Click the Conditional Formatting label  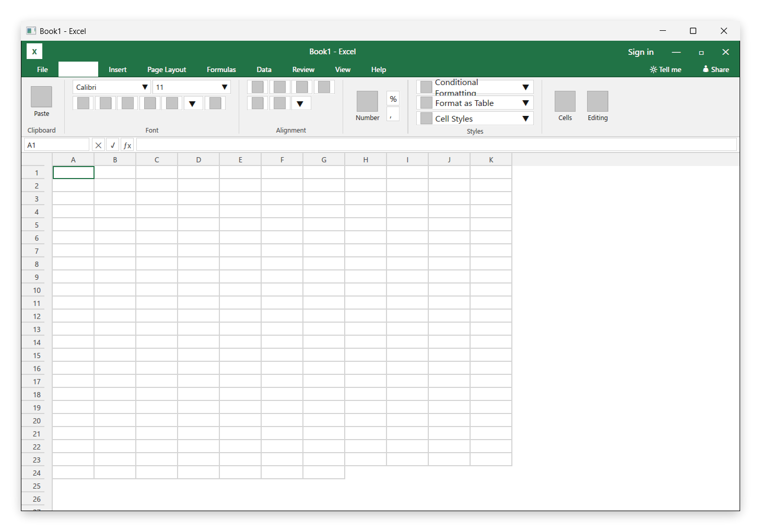pos(456,87)
